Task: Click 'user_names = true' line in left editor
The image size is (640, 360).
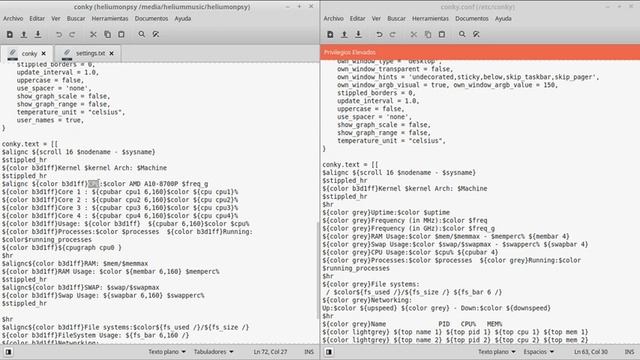Action: pos(50,120)
